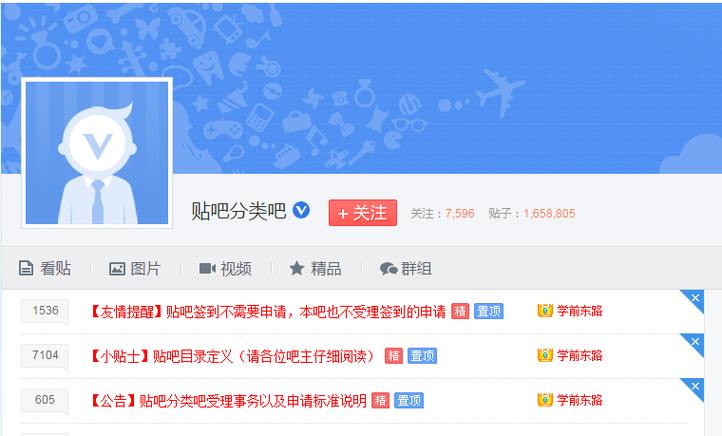Open the 小贴士 贴吧目录定义 post
Viewport: 722px width, 436px height.
(232, 356)
